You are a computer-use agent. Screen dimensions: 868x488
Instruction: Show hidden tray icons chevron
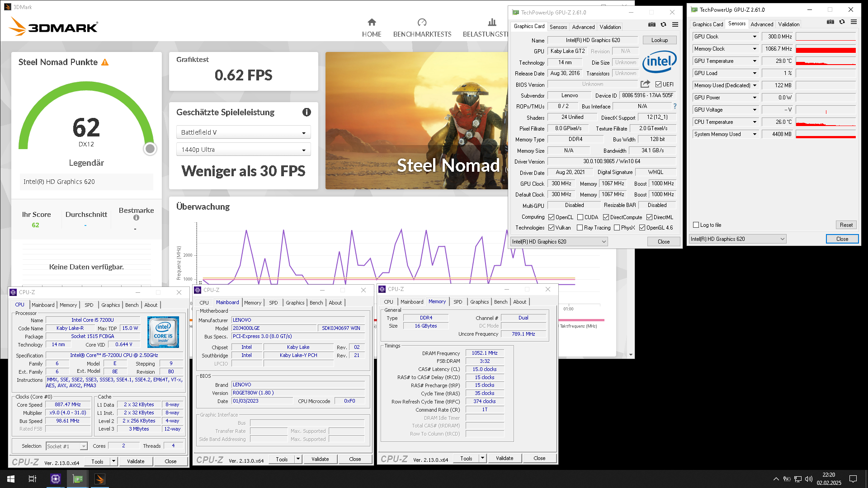pos(776,479)
